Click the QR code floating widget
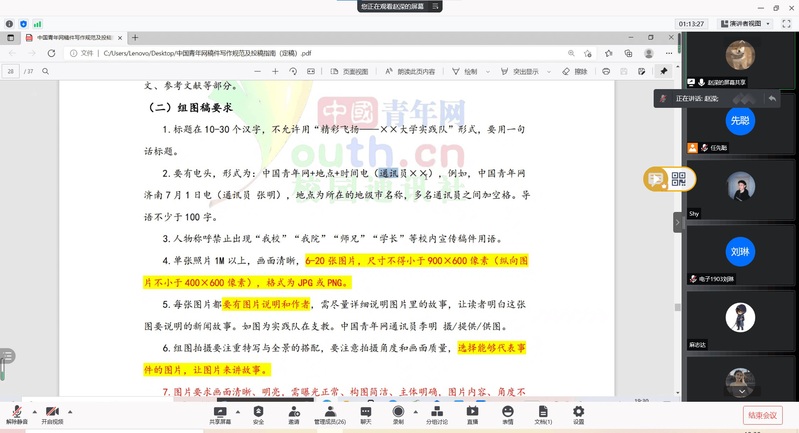 pos(678,179)
